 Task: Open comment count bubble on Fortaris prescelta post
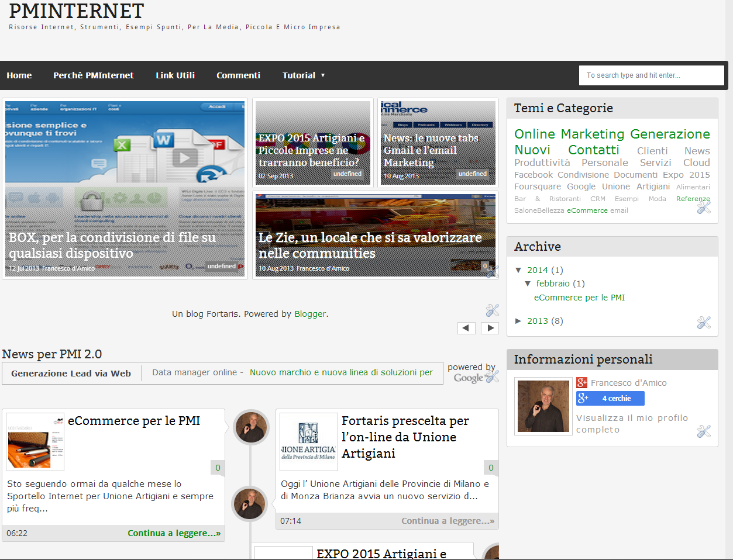tap(491, 468)
